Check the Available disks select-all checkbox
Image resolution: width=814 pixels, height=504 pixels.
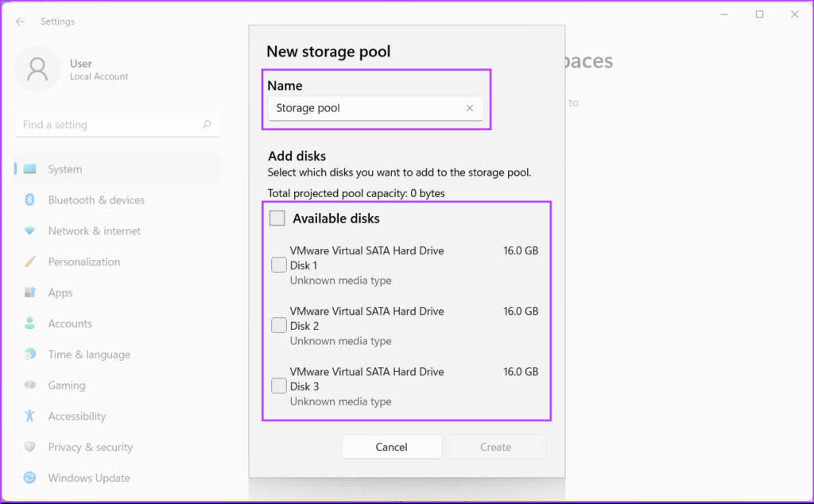click(x=277, y=219)
